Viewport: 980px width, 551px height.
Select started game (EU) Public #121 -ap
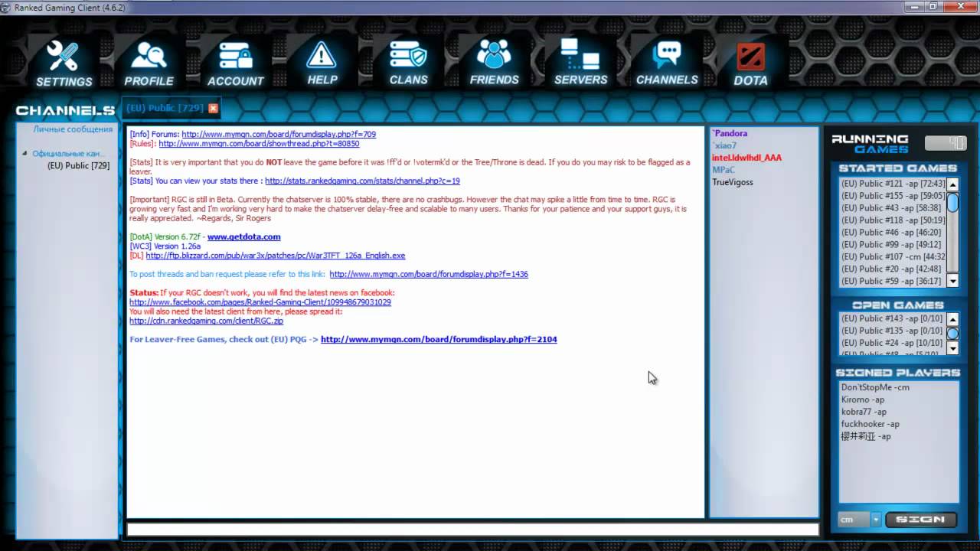coord(893,184)
